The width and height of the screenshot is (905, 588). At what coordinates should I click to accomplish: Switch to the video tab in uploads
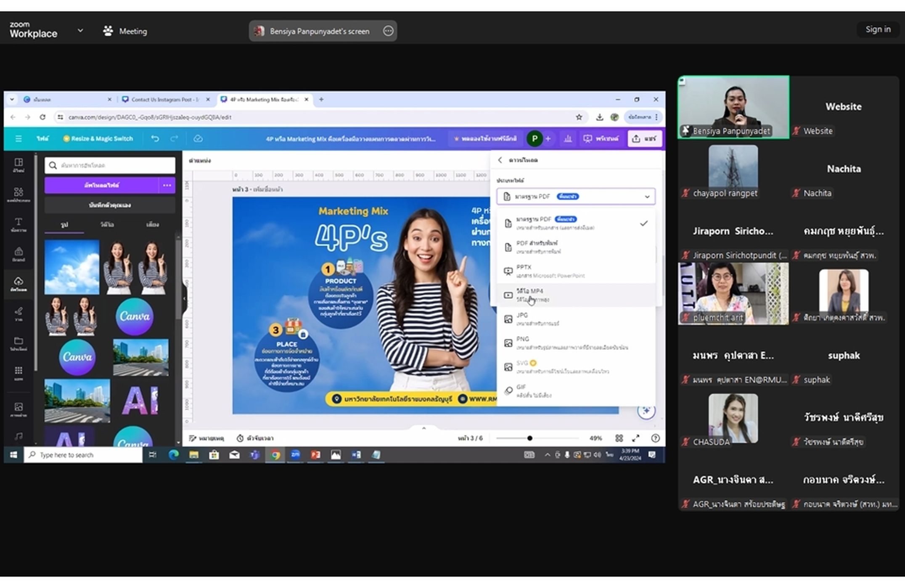107,225
